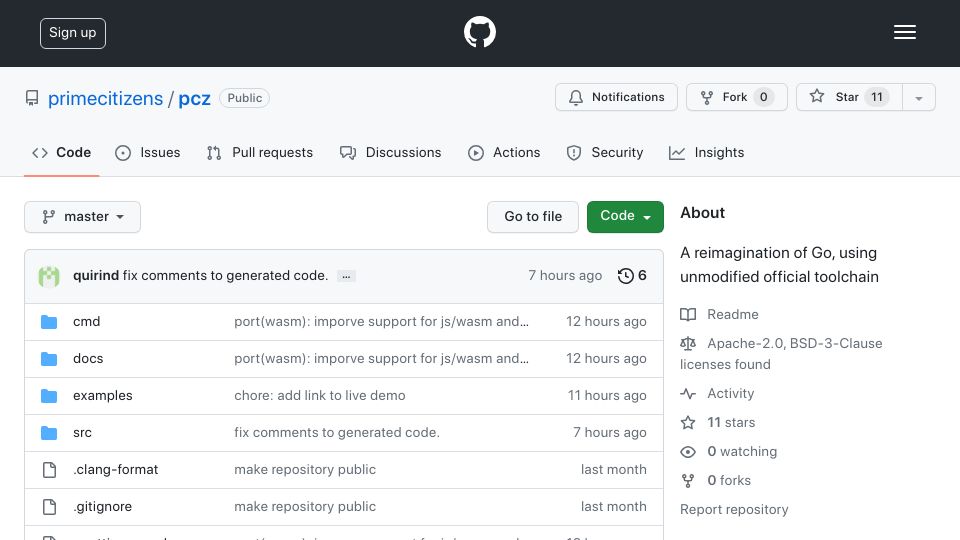Click the eye icon beside 0 watching
Screen dimensions: 960x540
[688, 452]
